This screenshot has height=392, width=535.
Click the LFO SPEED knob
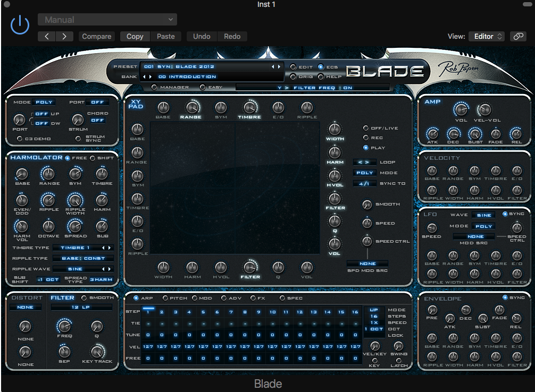tap(432, 228)
